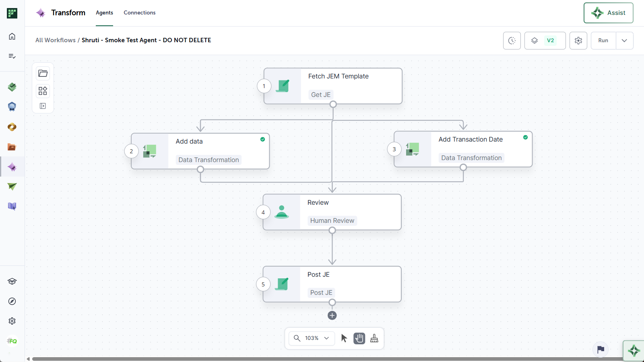Open the folder panel on canvas toolbar
Image resolution: width=644 pixels, height=362 pixels.
pos(43,73)
